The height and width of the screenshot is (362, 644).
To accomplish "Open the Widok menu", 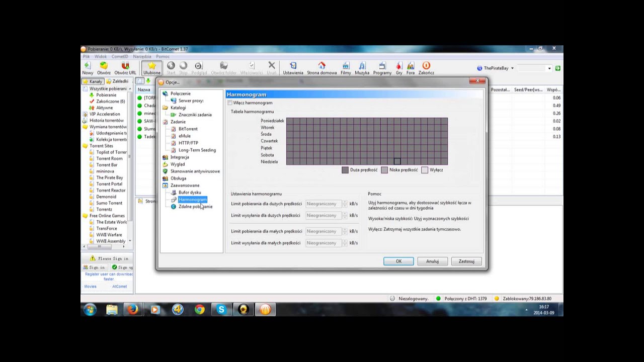I will 101,56.
